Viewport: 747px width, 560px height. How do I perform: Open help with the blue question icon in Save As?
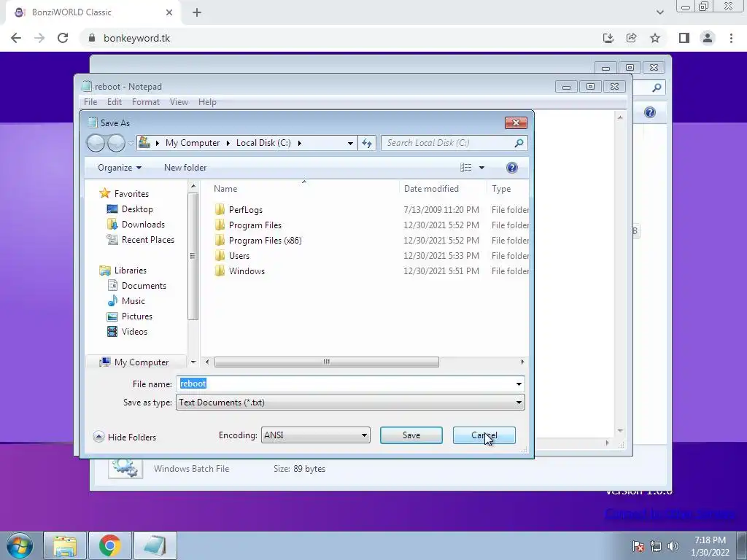512,168
